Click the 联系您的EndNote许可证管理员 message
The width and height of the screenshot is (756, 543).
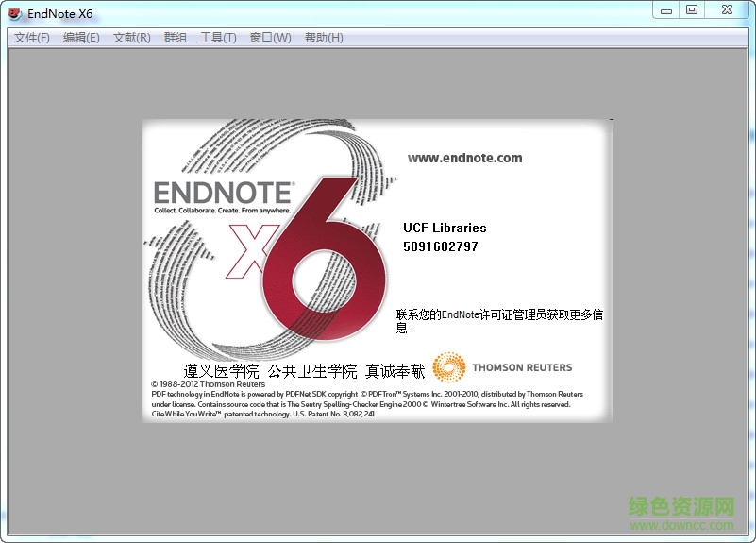point(499,321)
